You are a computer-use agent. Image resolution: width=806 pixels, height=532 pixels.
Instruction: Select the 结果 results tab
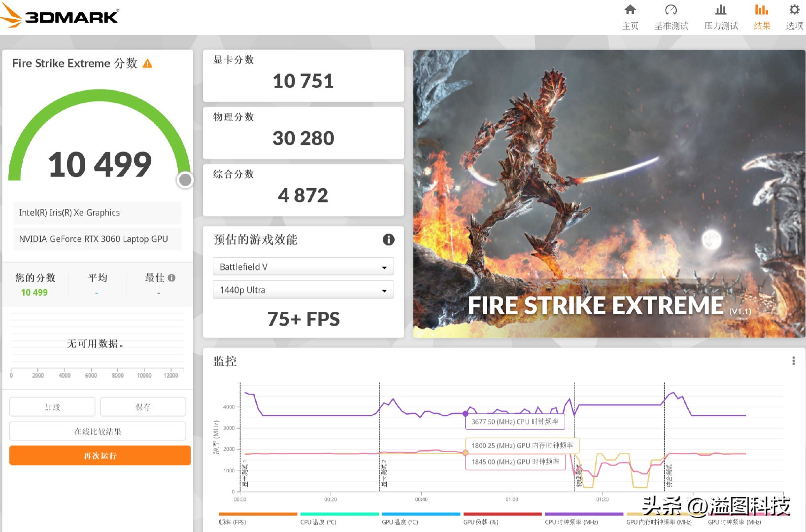tap(762, 17)
